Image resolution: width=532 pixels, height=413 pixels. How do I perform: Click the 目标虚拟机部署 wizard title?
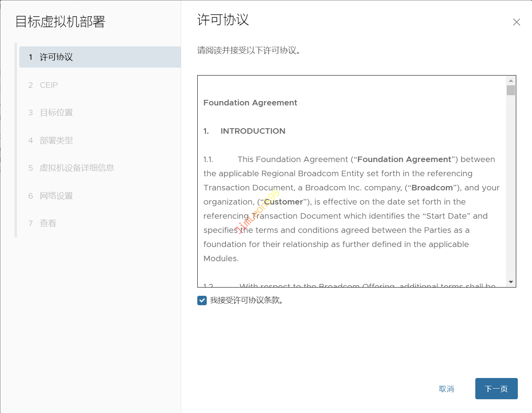tap(60, 22)
